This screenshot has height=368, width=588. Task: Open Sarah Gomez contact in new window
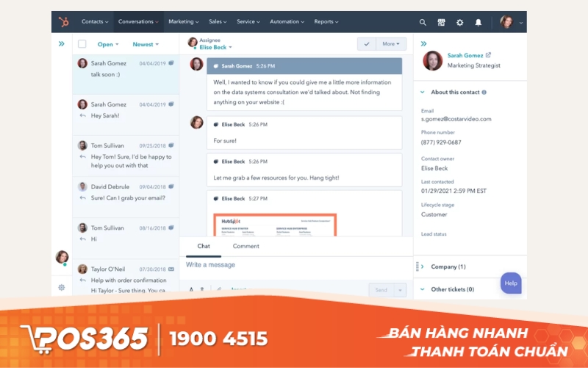tap(489, 55)
